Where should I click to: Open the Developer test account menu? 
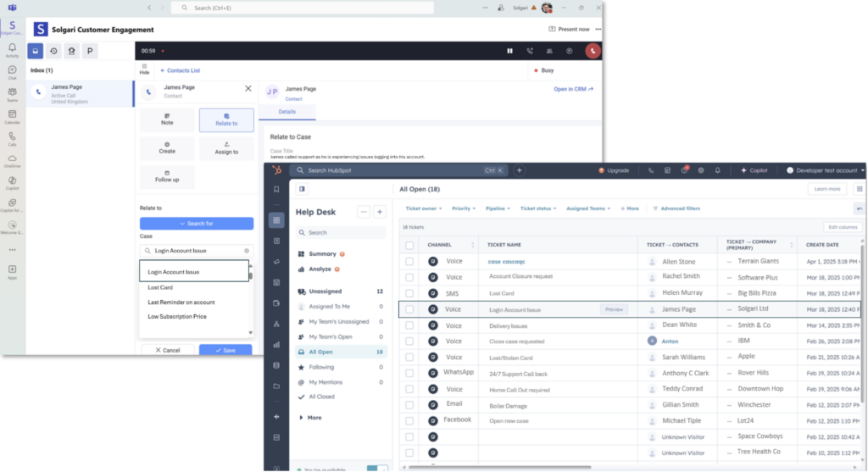pyautogui.click(x=825, y=170)
